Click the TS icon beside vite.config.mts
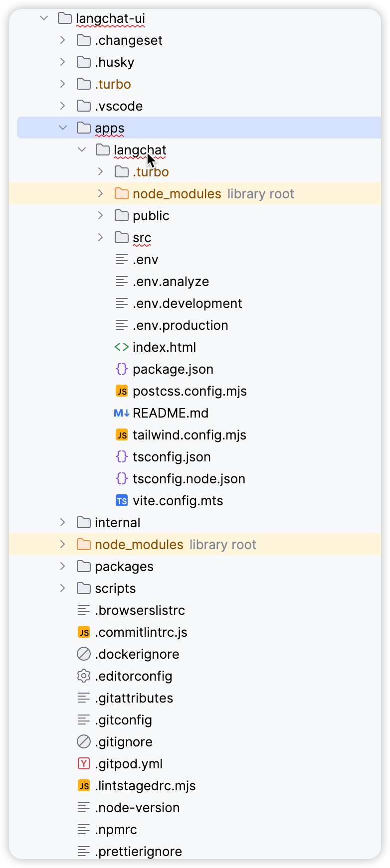This screenshot has height=868, width=390. tap(122, 501)
